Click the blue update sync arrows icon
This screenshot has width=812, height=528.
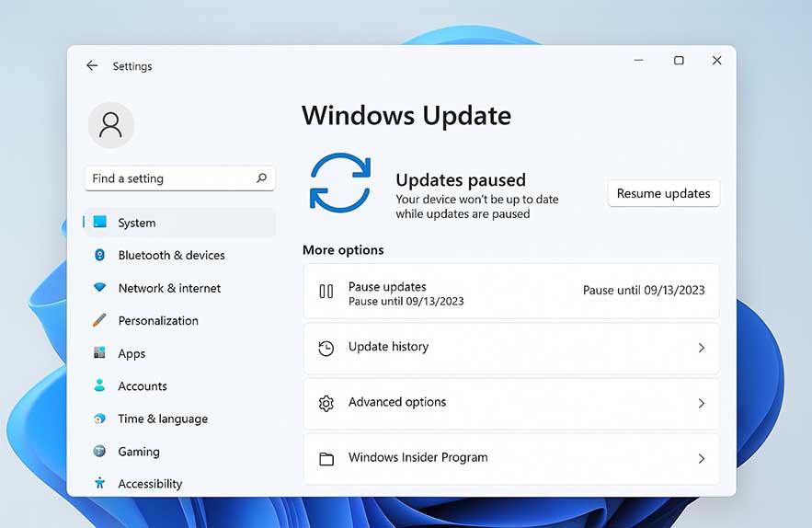(x=340, y=183)
